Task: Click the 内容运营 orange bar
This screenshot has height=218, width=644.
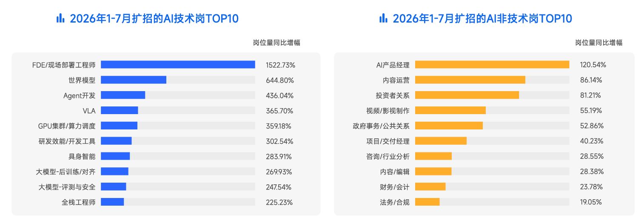Action: 470,80
